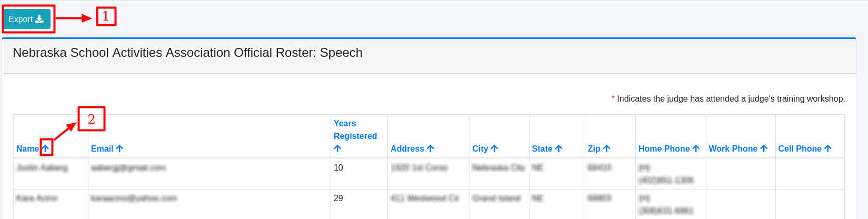This screenshot has width=868, height=219.
Task: Click the Export button
Action: point(26,19)
